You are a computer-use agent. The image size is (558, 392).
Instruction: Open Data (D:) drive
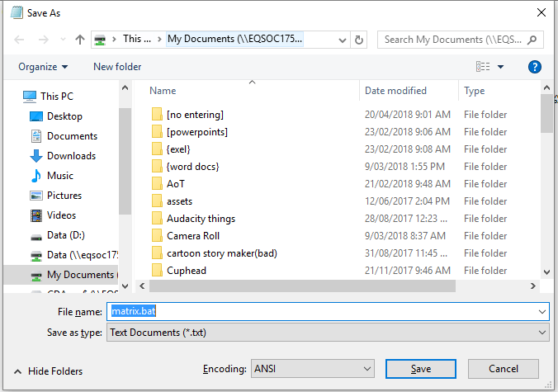click(x=65, y=235)
